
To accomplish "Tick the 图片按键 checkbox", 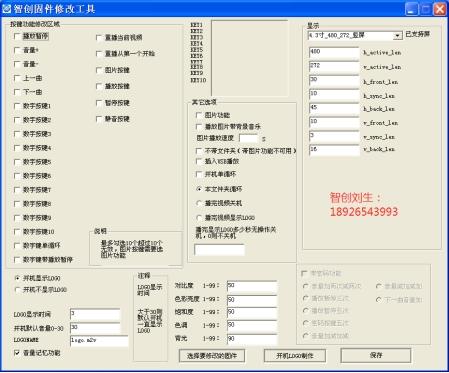I will point(99,70).
